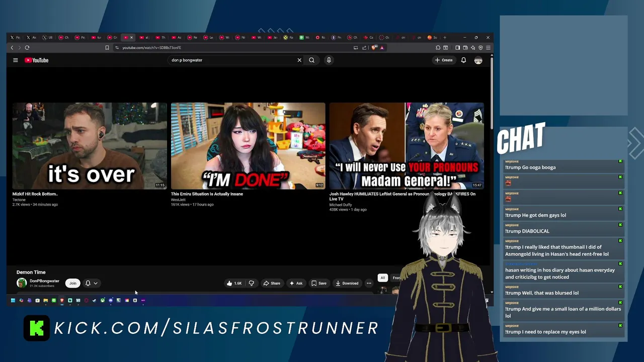Open the Windows Start menu

[13, 300]
